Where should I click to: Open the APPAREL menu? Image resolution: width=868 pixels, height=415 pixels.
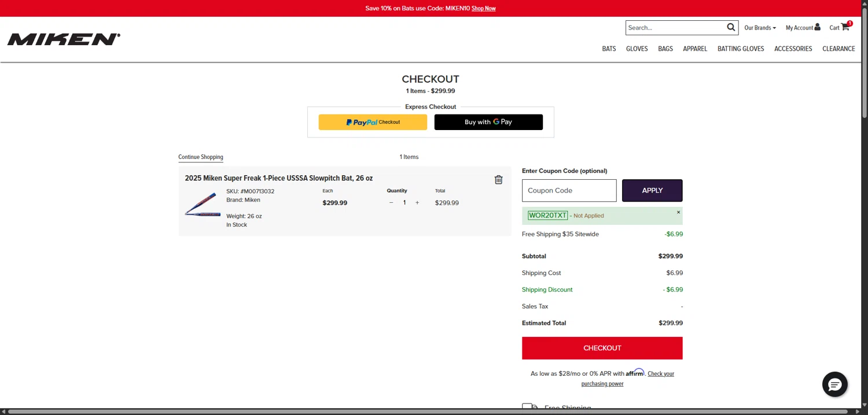[x=695, y=49]
